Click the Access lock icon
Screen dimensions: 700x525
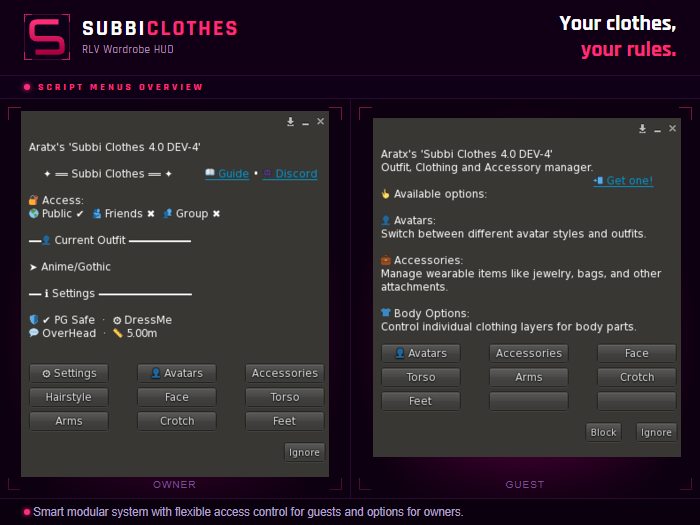coord(33,200)
